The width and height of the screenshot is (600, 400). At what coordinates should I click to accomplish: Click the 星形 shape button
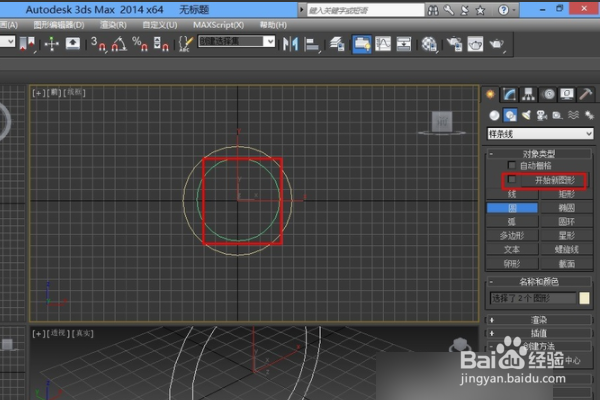tap(566, 235)
